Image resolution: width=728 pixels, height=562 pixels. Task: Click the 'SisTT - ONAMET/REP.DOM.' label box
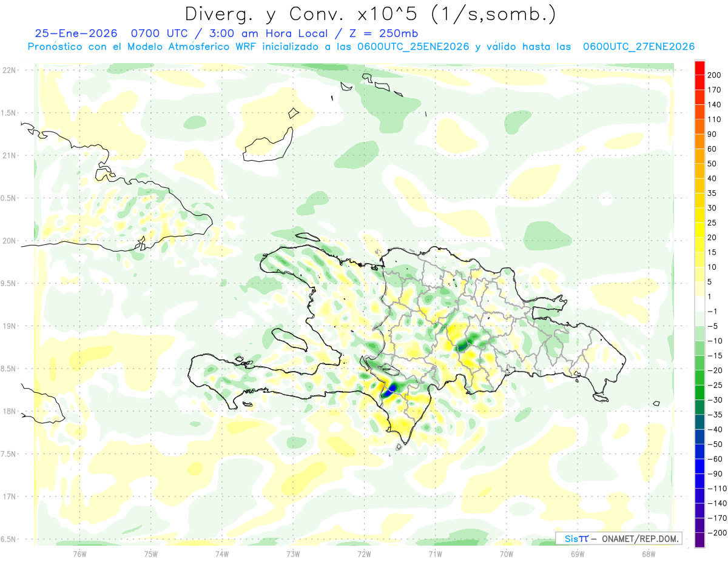[618, 538]
